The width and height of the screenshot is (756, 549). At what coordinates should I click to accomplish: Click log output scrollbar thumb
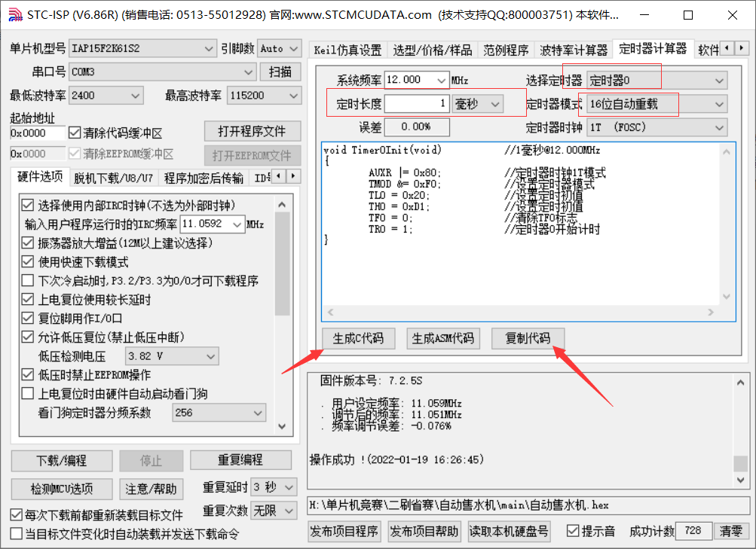coord(741,464)
